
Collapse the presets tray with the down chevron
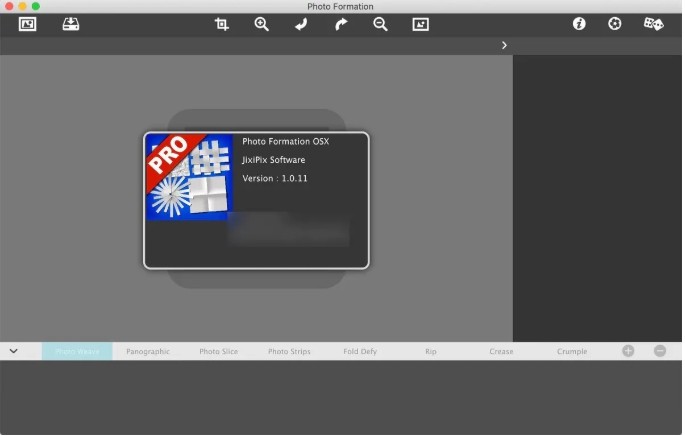[14, 351]
